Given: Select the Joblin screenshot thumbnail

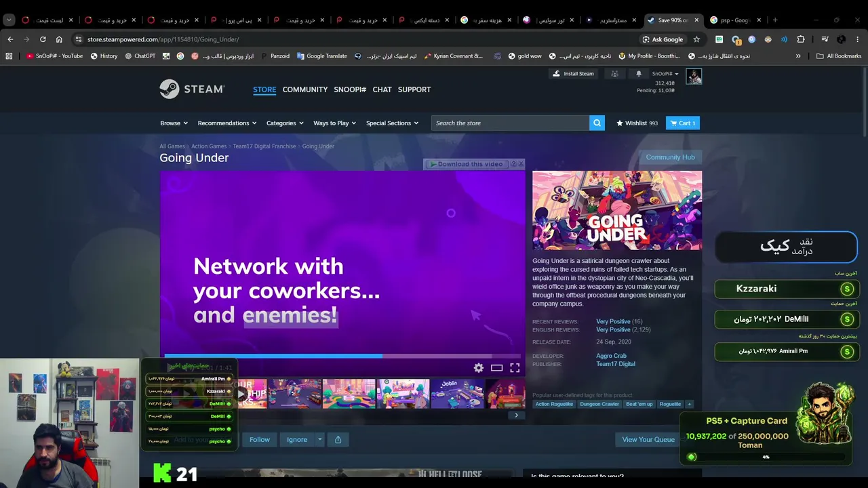Looking at the screenshot, I should pyautogui.click(x=457, y=393).
